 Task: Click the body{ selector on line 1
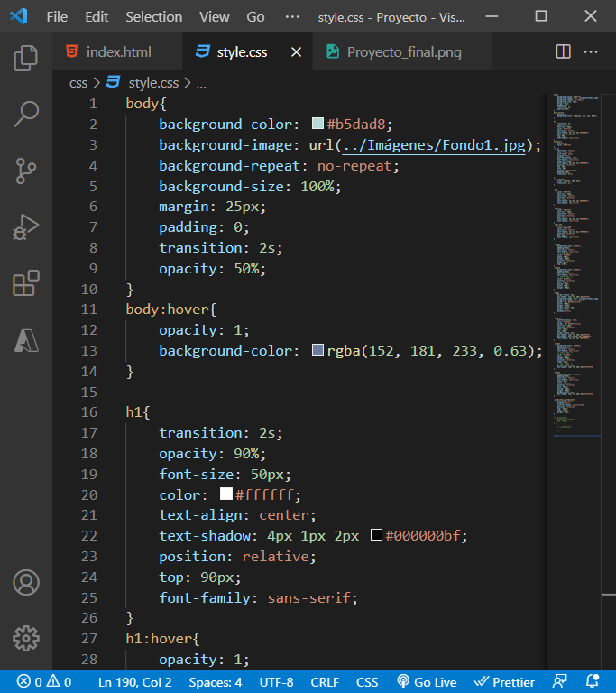tap(146, 104)
